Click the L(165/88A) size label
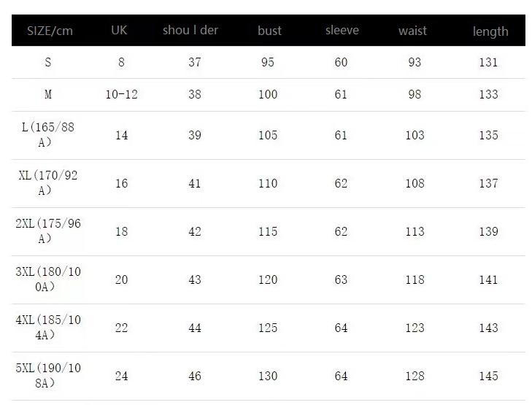 48,135
